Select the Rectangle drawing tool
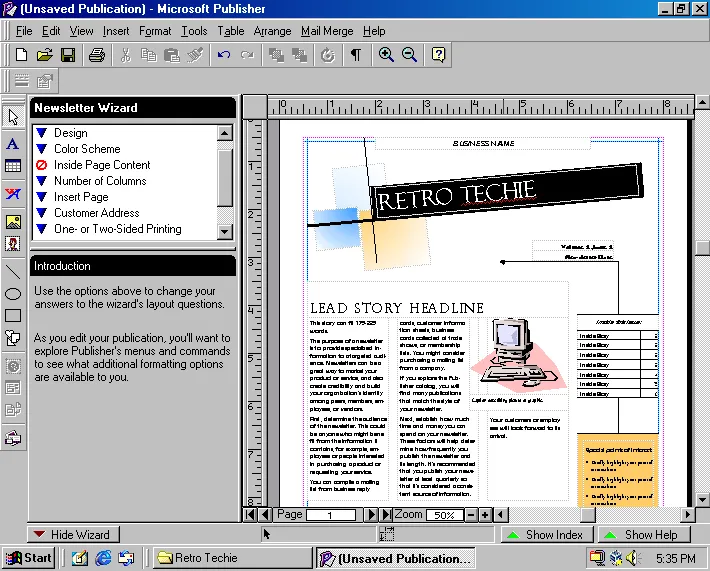Viewport: 710px width, 571px height. click(x=13, y=316)
